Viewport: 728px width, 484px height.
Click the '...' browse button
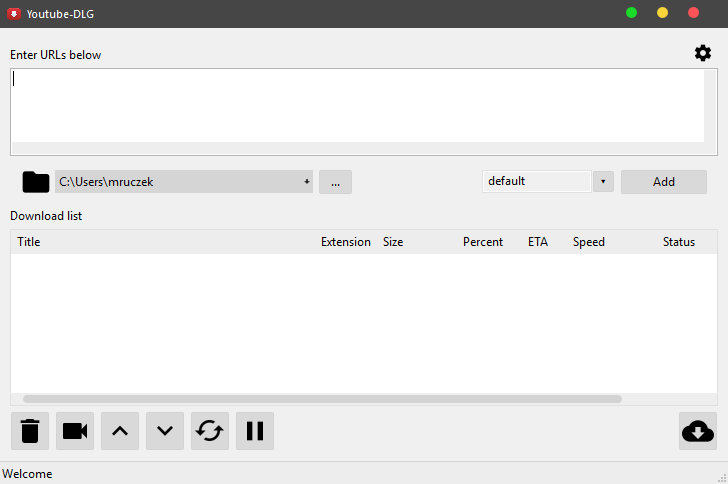point(335,182)
